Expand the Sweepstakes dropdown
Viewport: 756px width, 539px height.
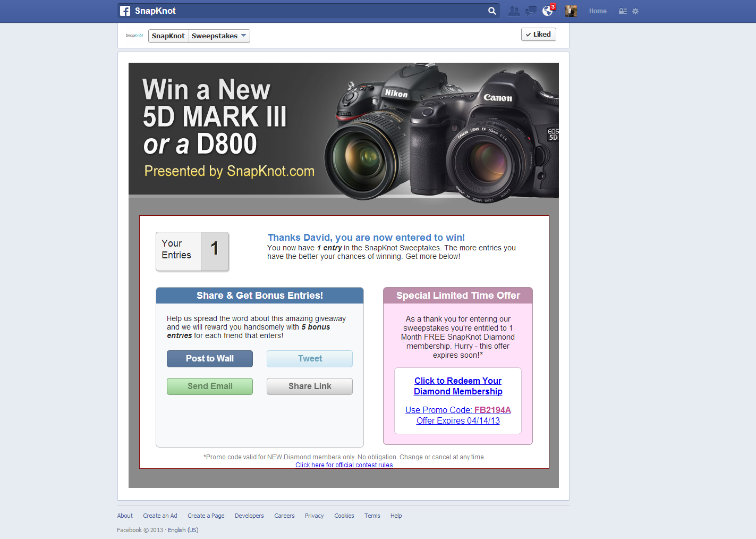point(219,36)
